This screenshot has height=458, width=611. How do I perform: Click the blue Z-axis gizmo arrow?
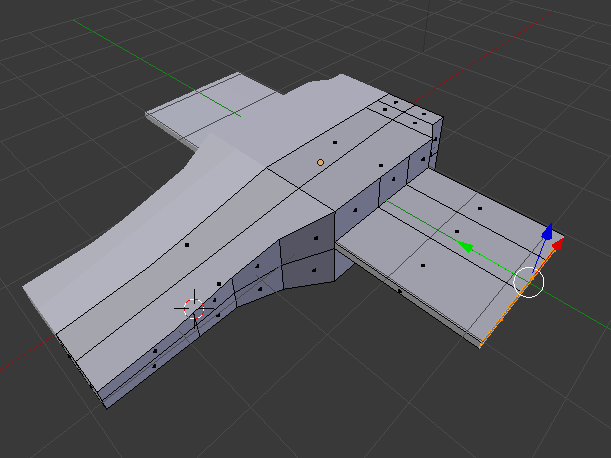(x=547, y=232)
